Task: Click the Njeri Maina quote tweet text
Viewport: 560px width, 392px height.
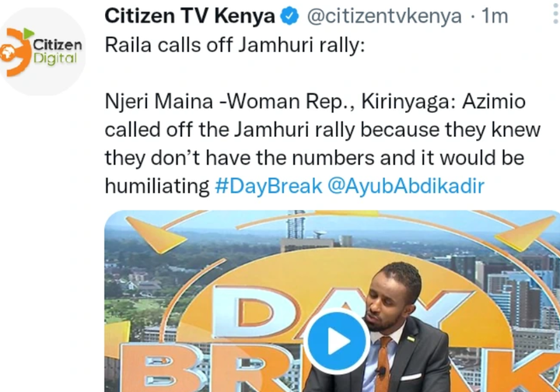Action: pos(323,144)
